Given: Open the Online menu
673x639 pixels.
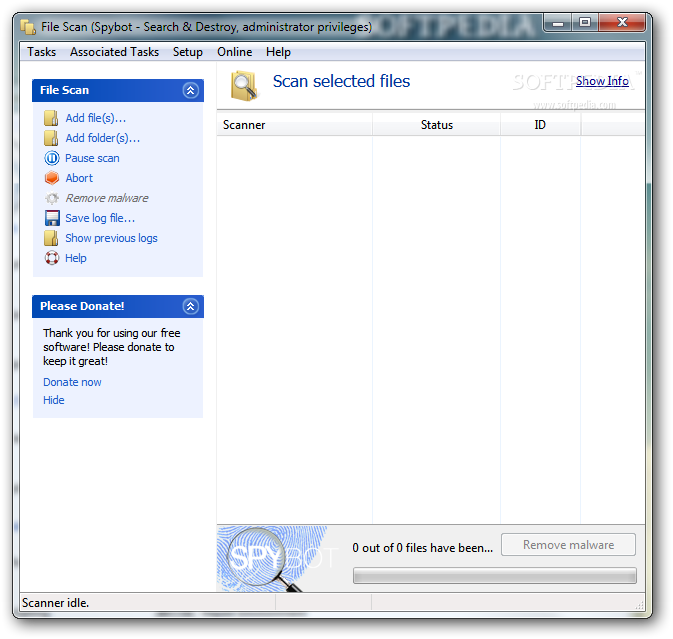Looking at the screenshot, I should point(234,52).
